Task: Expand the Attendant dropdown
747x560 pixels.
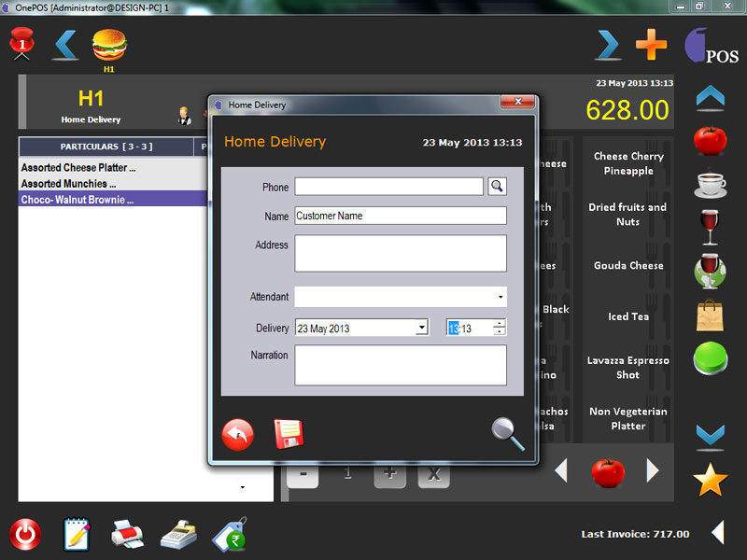Action: tap(500, 298)
